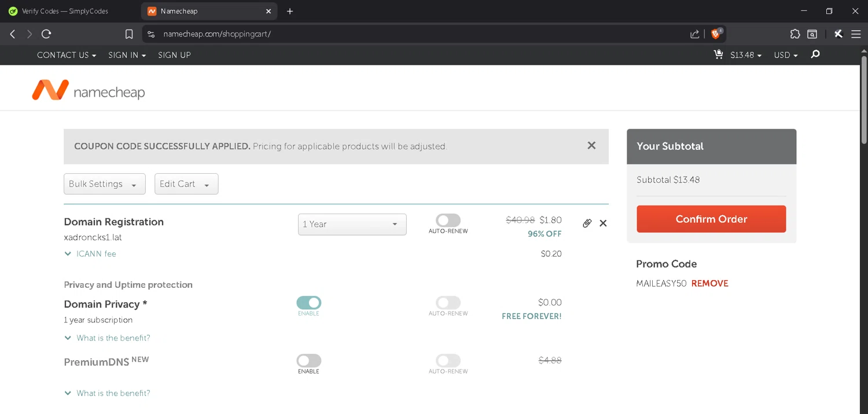Open the site search magnifier icon
This screenshot has height=414, width=868.
(x=815, y=54)
